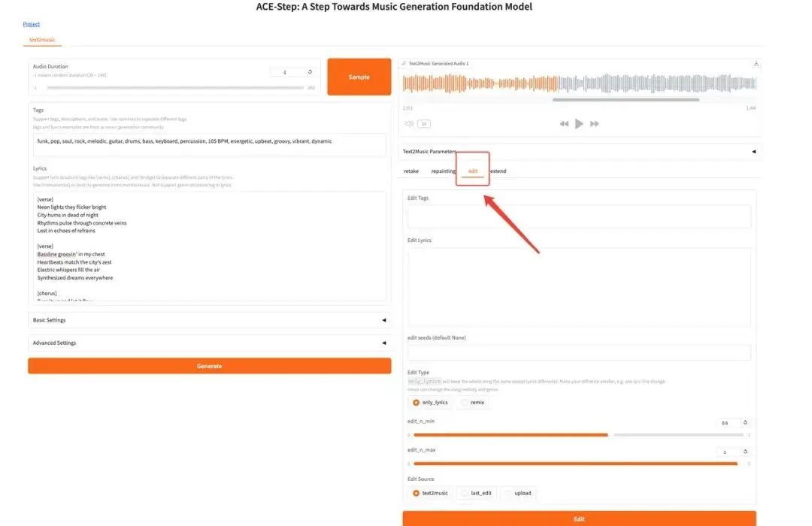Open the edit tab
The width and height of the screenshot is (812, 526).
tap(473, 171)
